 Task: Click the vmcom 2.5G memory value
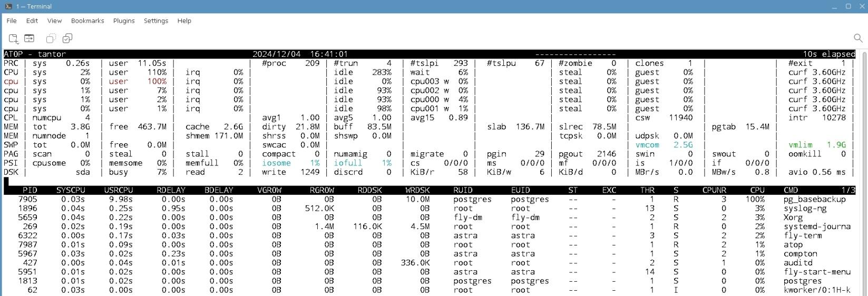[682, 145]
